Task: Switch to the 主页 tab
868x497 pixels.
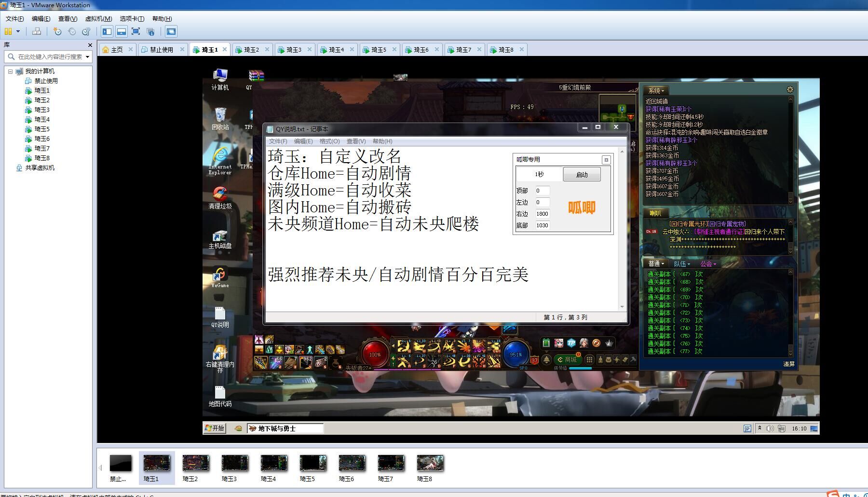Action: [117, 49]
